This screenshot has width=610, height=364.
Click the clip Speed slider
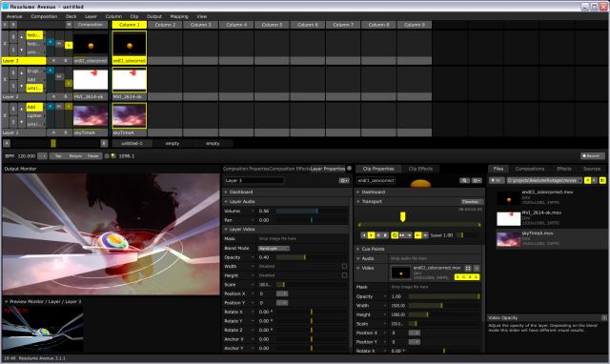coord(468,235)
